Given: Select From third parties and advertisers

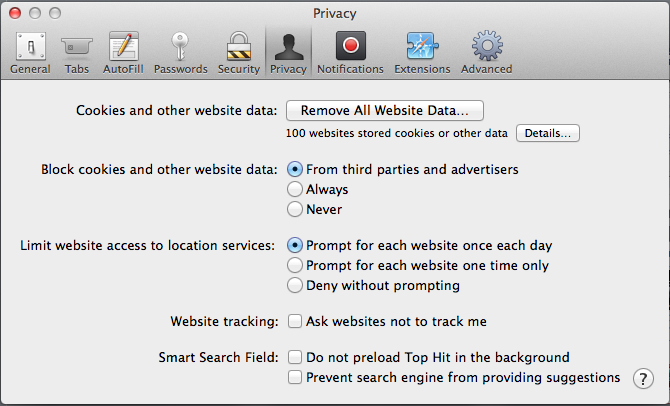Looking at the screenshot, I should tap(295, 169).
